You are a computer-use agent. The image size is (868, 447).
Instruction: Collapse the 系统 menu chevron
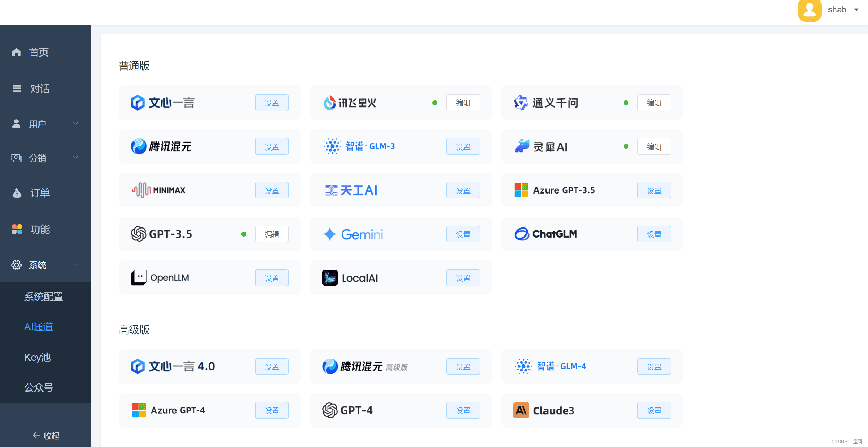coord(75,264)
